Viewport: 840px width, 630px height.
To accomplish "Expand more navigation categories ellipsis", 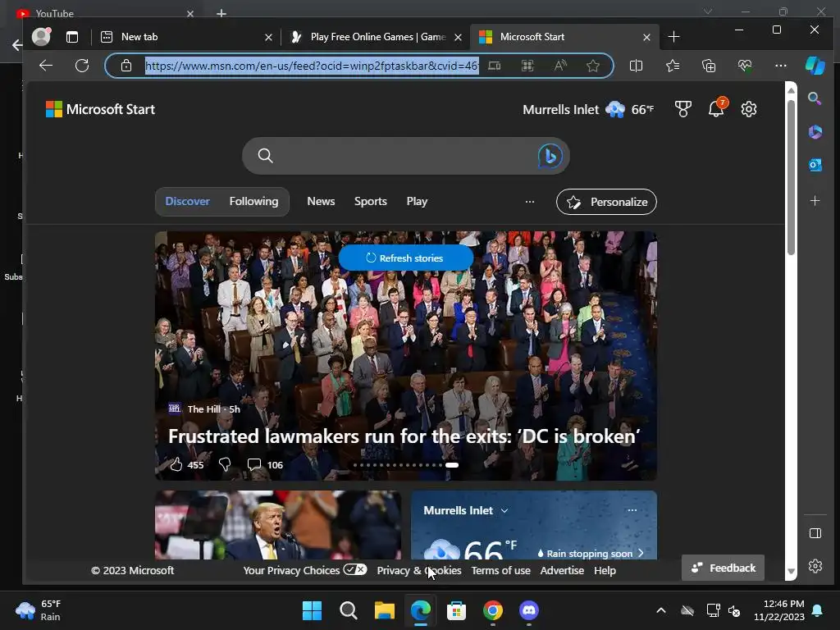I will click(x=529, y=202).
